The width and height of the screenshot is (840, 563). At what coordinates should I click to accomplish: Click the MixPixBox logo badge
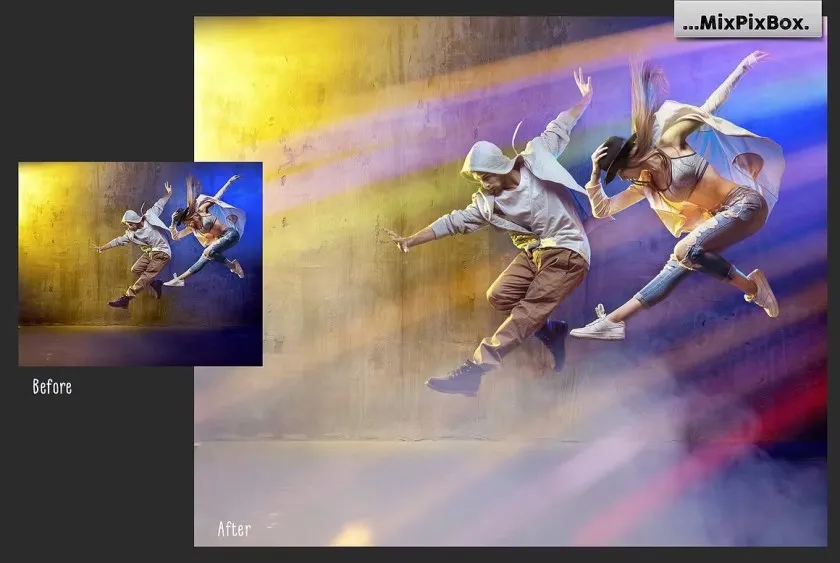tap(748, 20)
